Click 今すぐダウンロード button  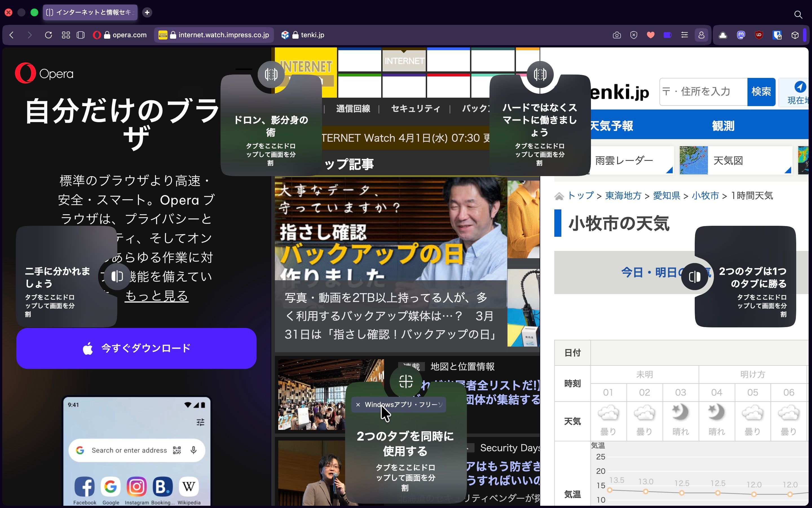click(136, 349)
